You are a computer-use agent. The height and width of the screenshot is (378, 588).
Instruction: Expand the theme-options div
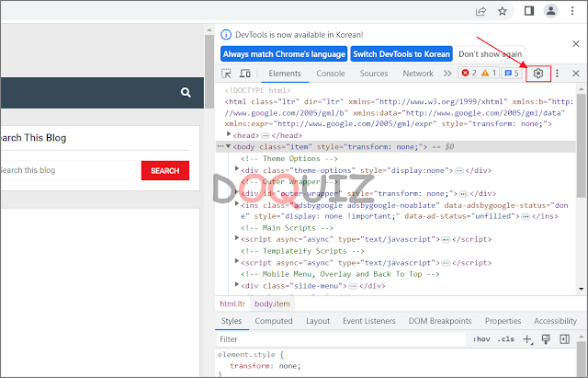pos(237,169)
